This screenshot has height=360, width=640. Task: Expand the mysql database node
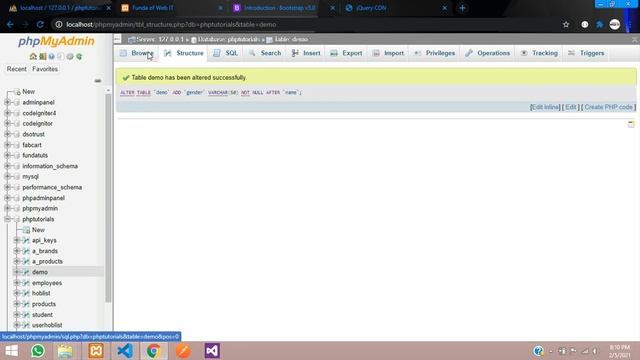[x=7, y=177]
